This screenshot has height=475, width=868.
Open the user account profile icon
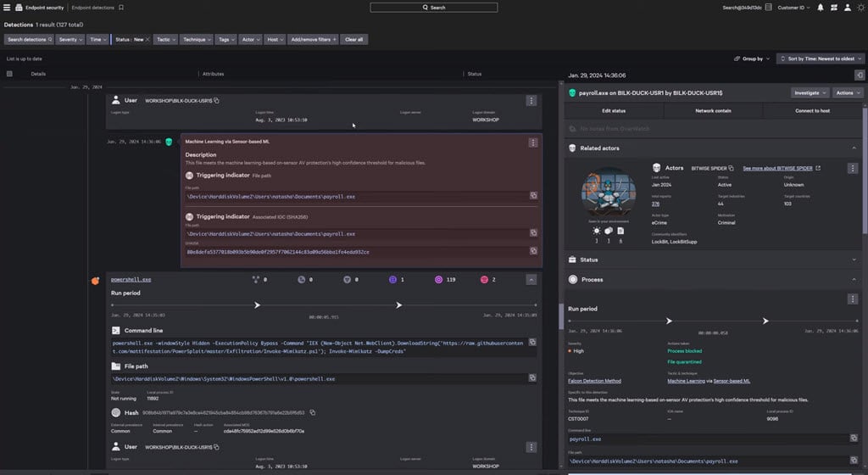click(847, 7)
